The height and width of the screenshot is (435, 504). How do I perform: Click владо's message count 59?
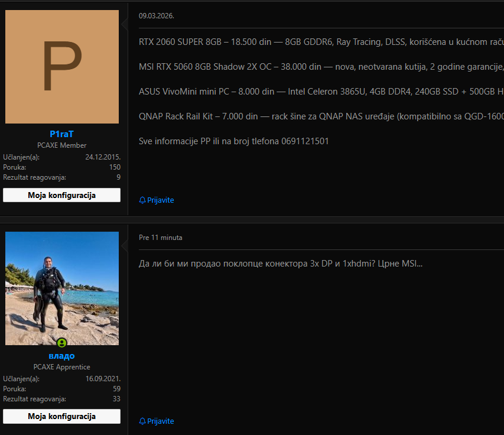coord(116,389)
